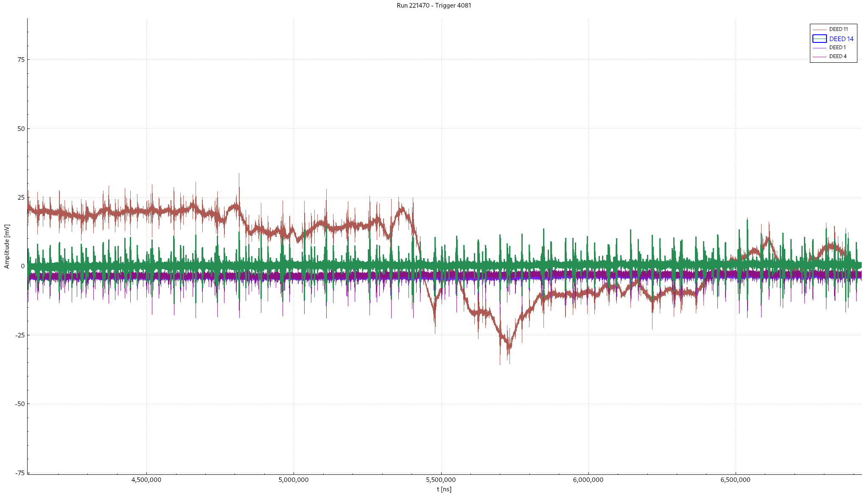Click the 6,000,000 x-axis tick label
868x496 pixels.
pos(588,480)
